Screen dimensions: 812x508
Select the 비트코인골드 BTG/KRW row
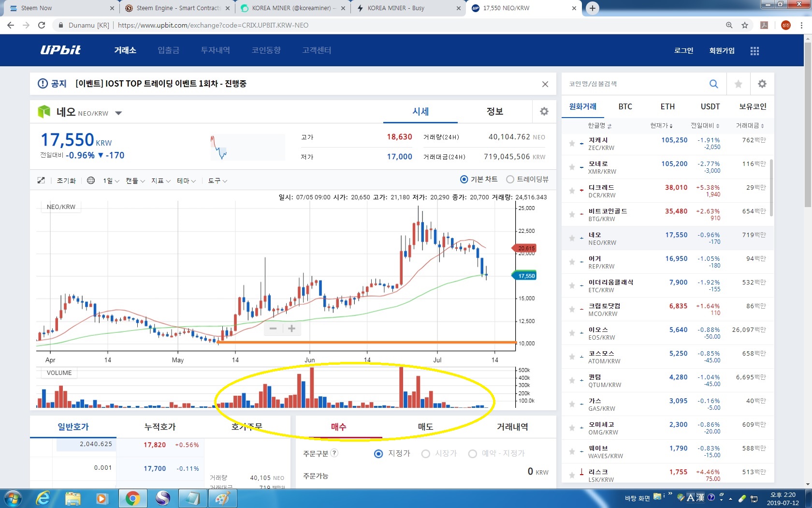click(668, 215)
